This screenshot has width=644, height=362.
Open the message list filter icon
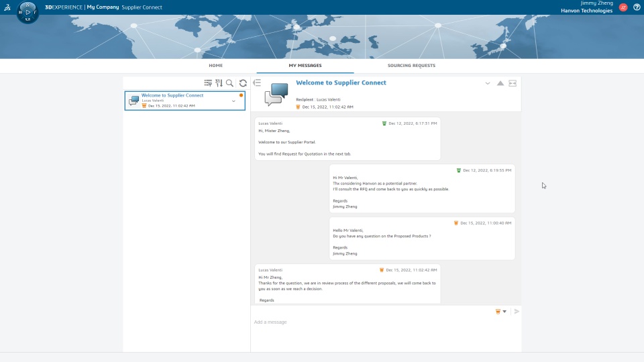pyautogui.click(x=208, y=83)
